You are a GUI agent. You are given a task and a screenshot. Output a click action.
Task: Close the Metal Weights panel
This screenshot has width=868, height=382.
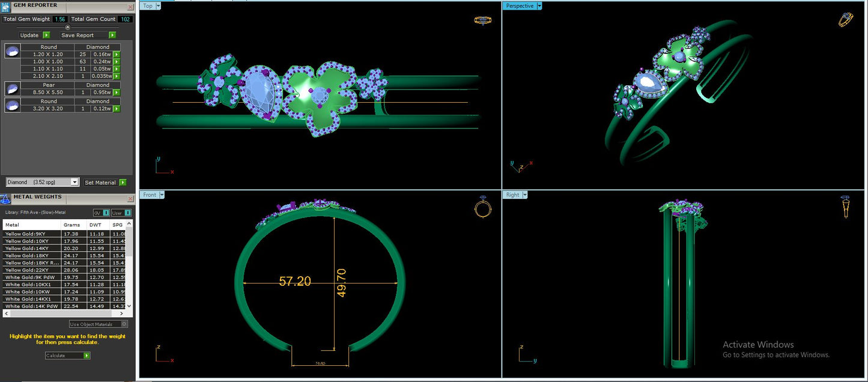(130, 199)
